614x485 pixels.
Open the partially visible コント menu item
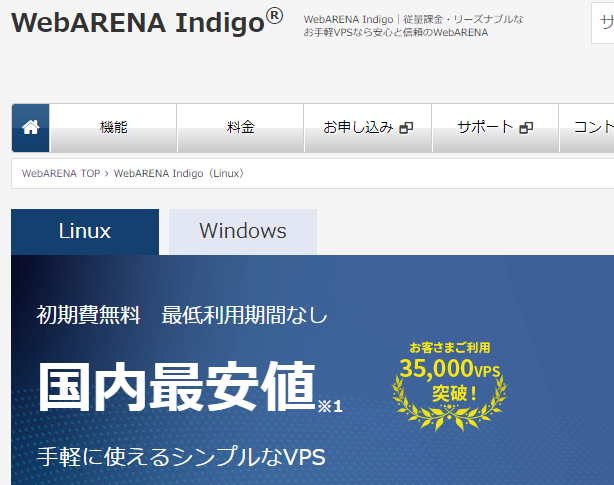click(x=590, y=128)
